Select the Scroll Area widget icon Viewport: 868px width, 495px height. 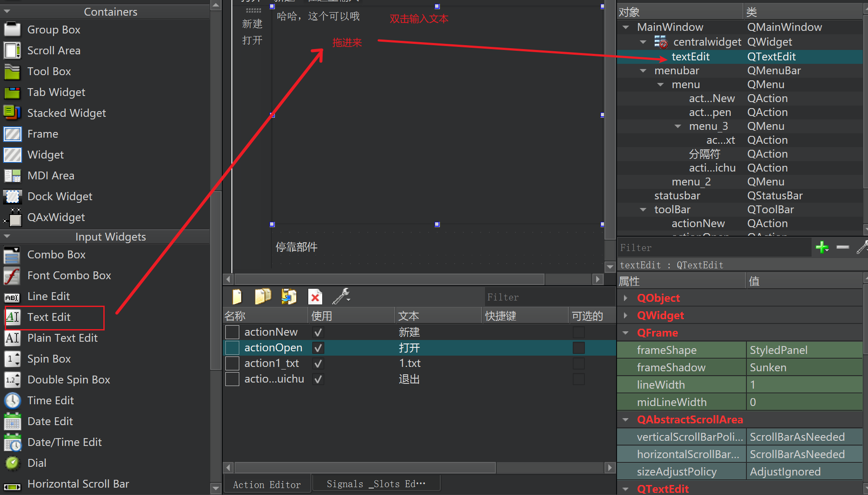point(12,50)
